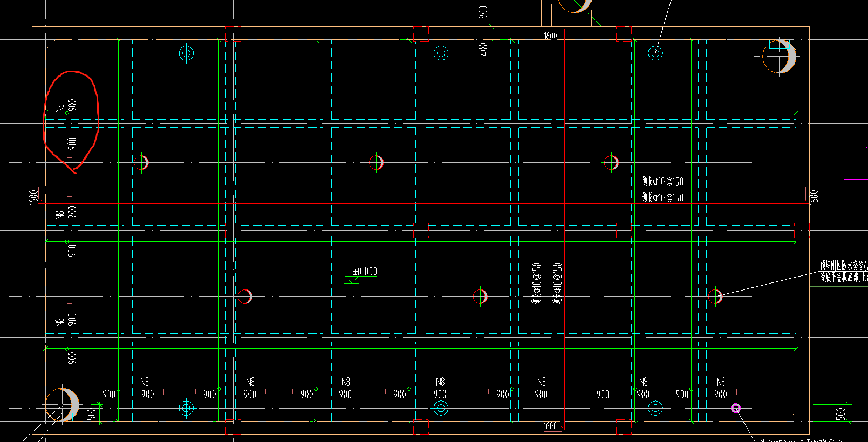Click the upper-row right red sleeve circle
The image size is (868, 442).
pos(611,162)
